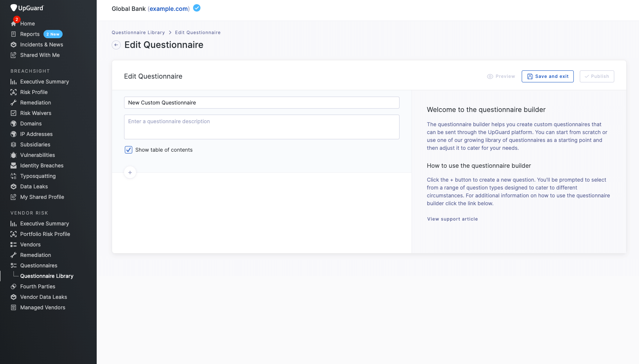Click the Edit Questionnaire breadcrumb text

coord(198,33)
